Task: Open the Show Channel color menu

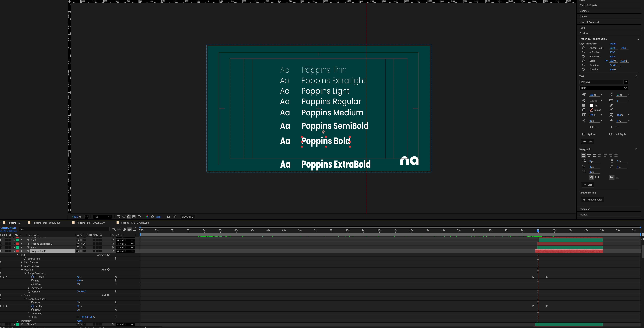Action: click(x=147, y=217)
